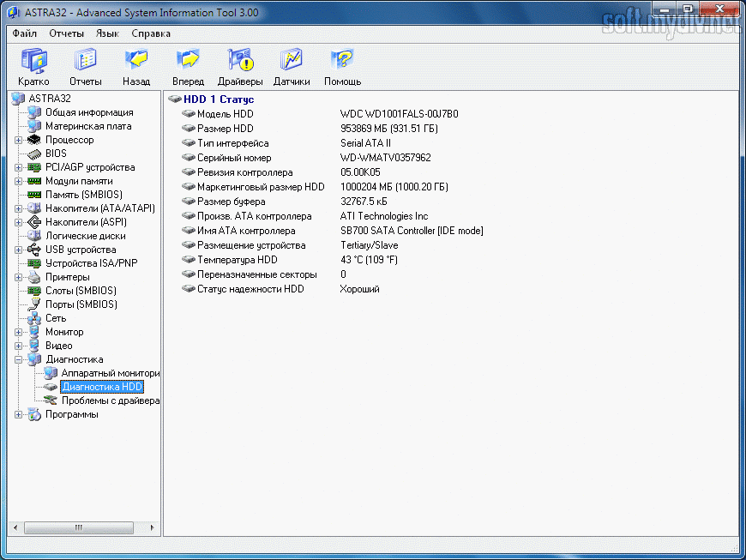Click the Логические диски disk icon

point(33,236)
